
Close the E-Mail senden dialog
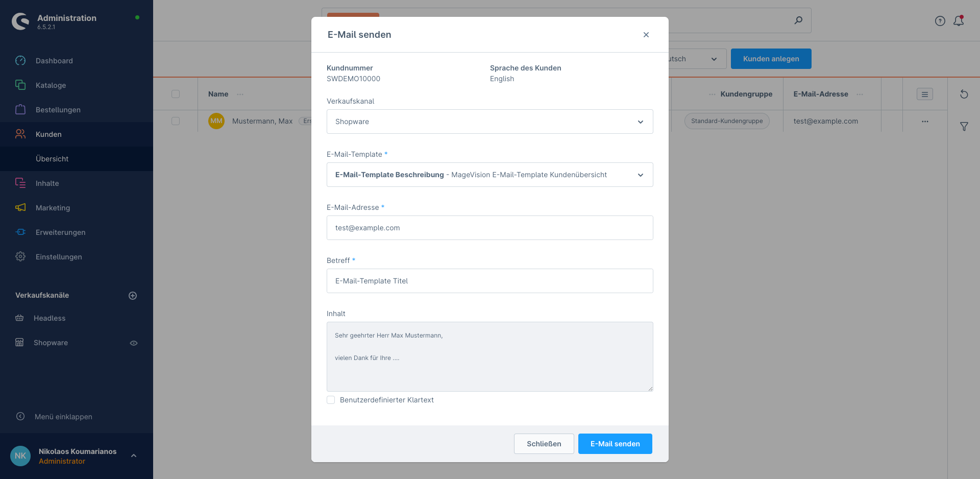pyautogui.click(x=646, y=35)
